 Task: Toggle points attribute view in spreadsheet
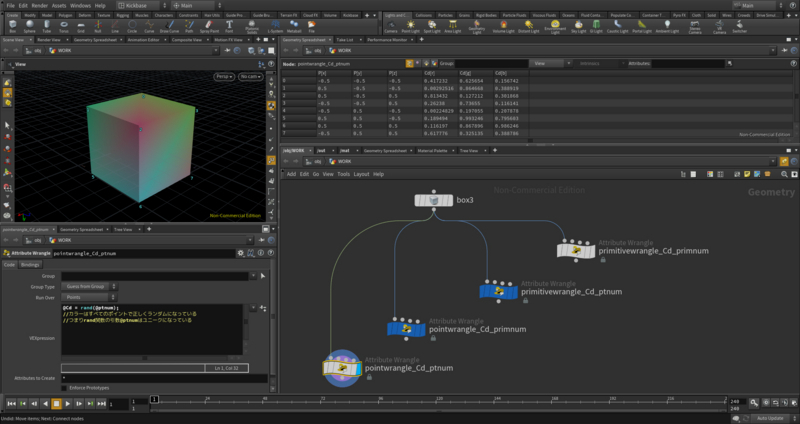(x=409, y=63)
